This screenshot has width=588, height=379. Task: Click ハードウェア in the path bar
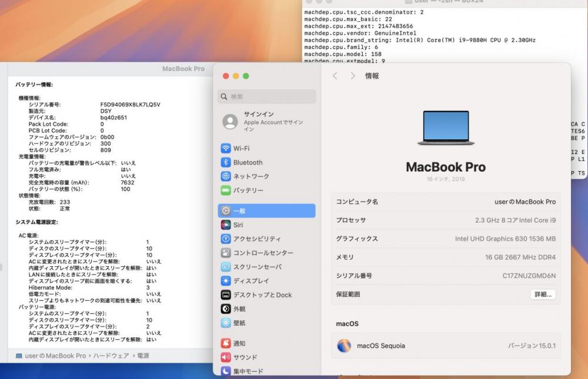[111, 355]
